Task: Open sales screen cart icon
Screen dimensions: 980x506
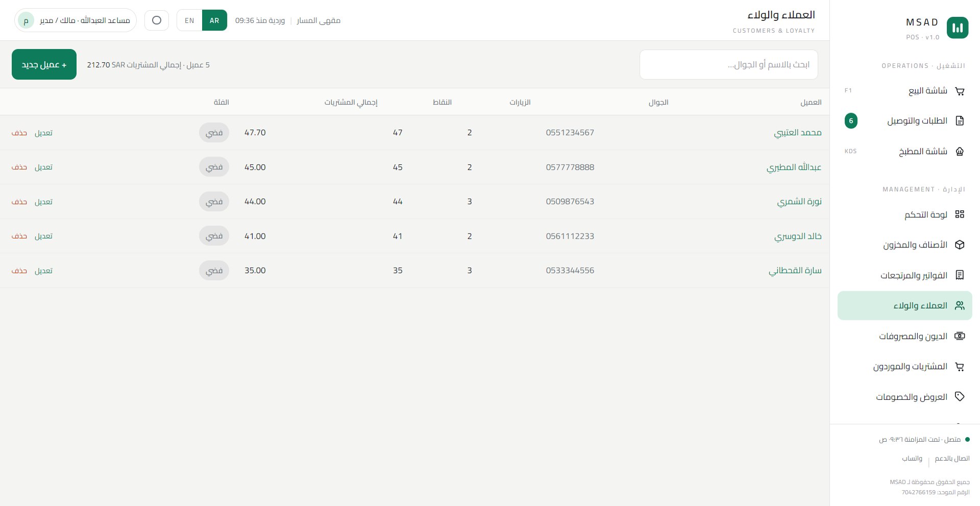Action: [960, 91]
